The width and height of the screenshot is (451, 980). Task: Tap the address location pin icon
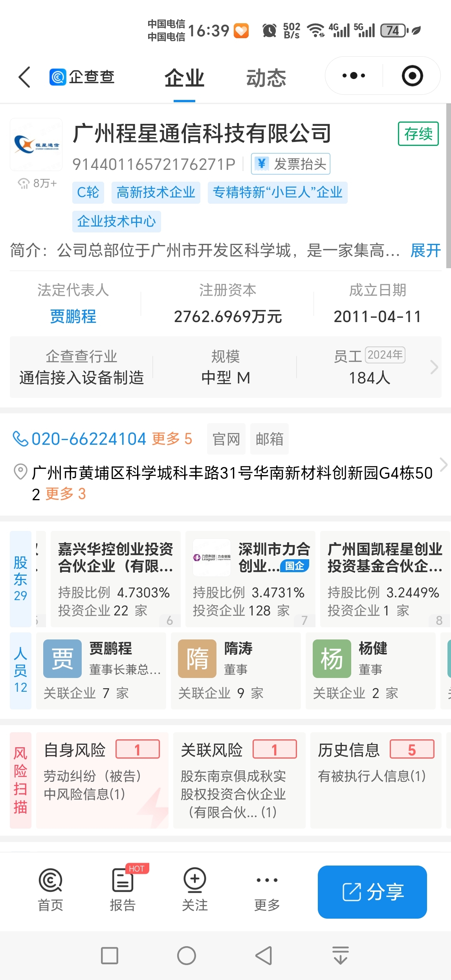click(20, 472)
